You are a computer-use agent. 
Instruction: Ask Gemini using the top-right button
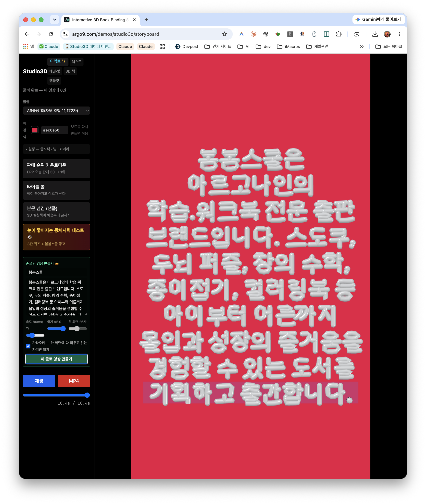(x=378, y=19)
